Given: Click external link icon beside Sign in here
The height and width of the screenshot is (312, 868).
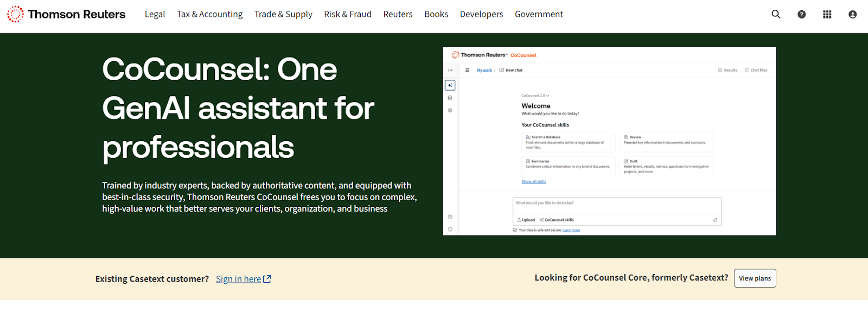Looking at the screenshot, I should tap(267, 279).
